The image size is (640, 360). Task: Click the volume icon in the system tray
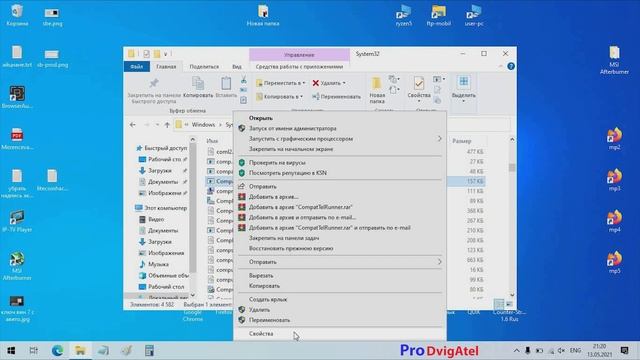(x=562, y=351)
